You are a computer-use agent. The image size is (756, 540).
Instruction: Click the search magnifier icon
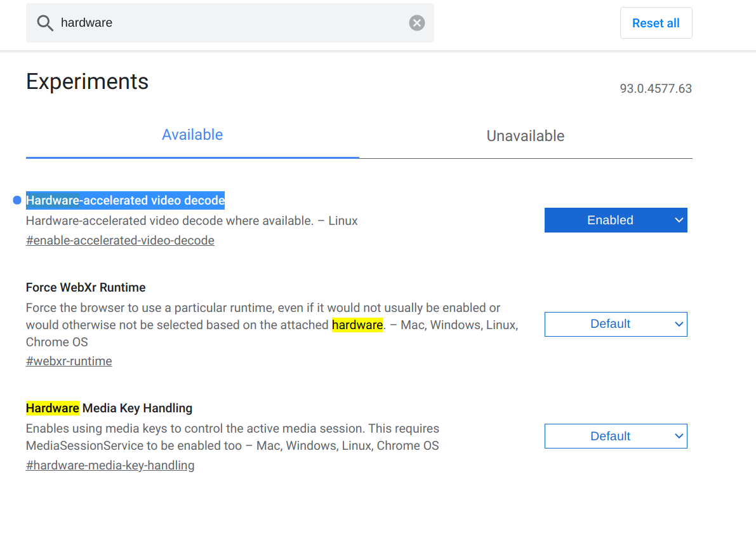tap(45, 24)
